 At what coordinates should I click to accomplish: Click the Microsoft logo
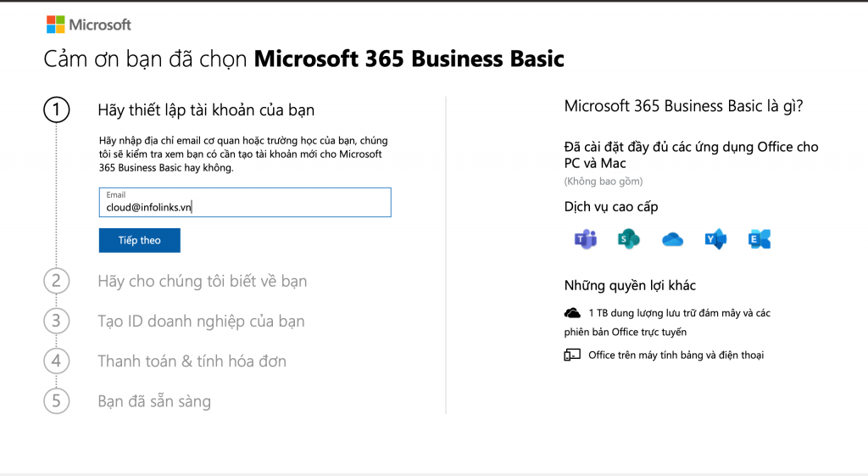tap(88, 25)
